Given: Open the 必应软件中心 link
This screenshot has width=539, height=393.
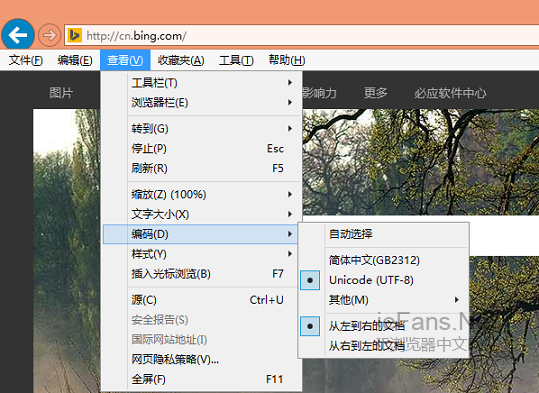Looking at the screenshot, I should point(450,93).
